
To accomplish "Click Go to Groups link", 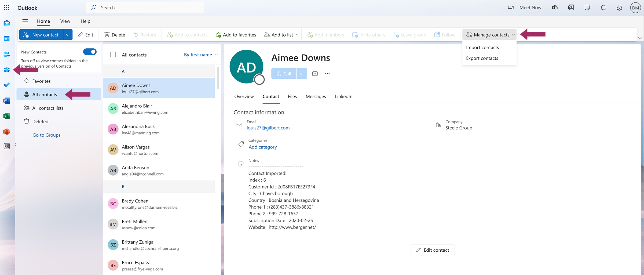I will [x=46, y=135].
